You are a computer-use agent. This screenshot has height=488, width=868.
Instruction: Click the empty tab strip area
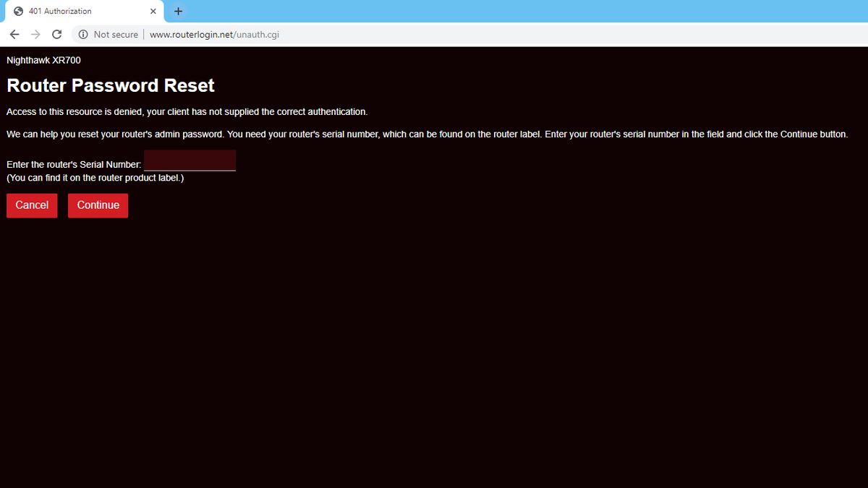[506, 11]
